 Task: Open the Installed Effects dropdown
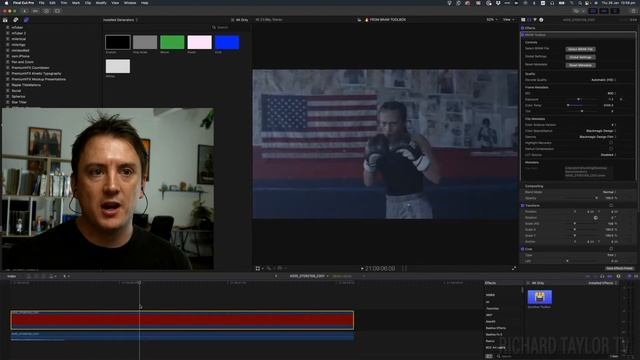coord(602,283)
